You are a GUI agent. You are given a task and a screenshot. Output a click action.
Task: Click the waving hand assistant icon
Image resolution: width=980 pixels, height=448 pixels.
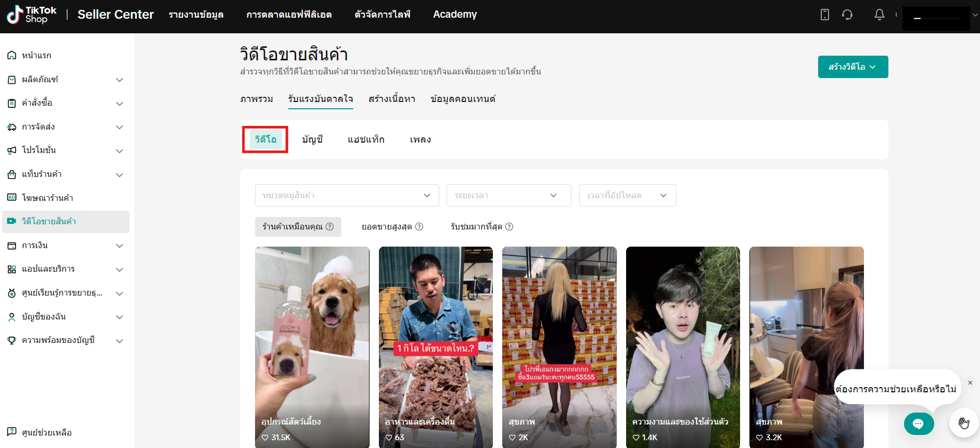click(x=964, y=423)
